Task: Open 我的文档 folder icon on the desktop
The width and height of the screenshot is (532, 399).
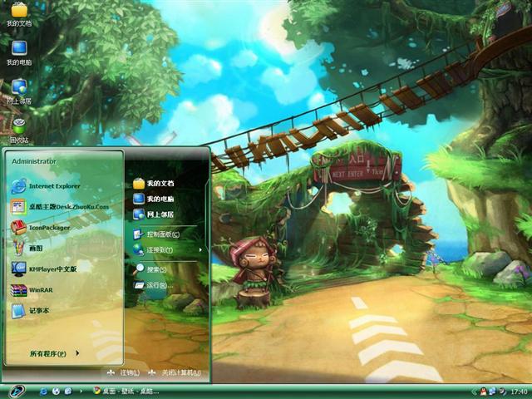Action: (19, 14)
